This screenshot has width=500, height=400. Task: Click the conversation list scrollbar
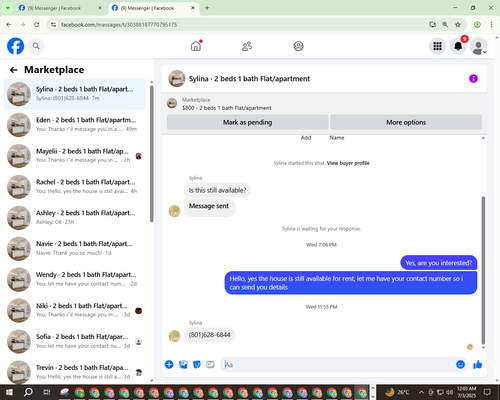152,153
